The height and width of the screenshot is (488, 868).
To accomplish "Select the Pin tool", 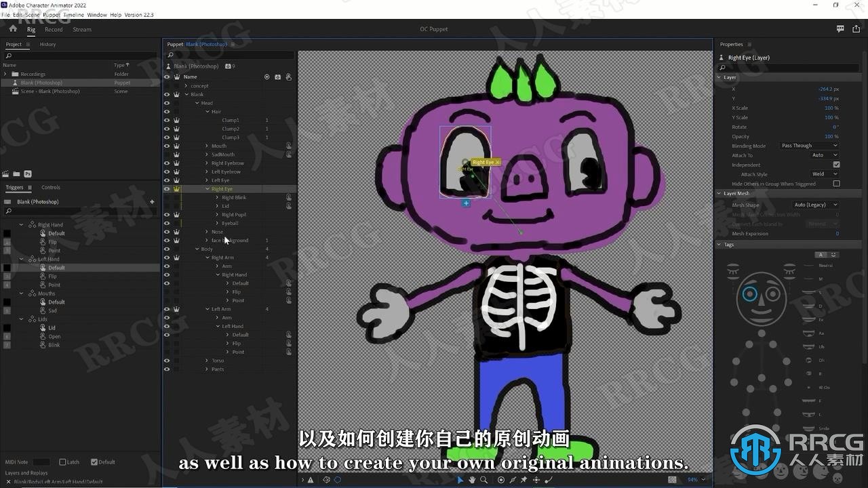I will [x=524, y=480].
